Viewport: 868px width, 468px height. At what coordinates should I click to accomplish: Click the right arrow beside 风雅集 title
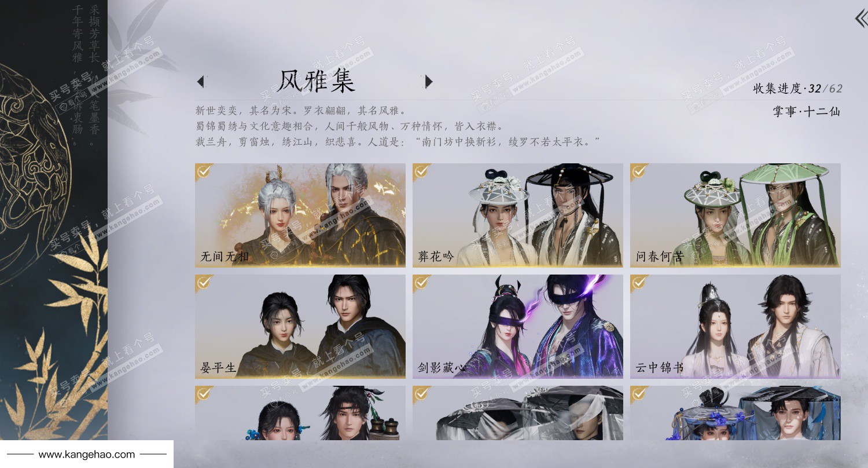click(x=429, y=82)
